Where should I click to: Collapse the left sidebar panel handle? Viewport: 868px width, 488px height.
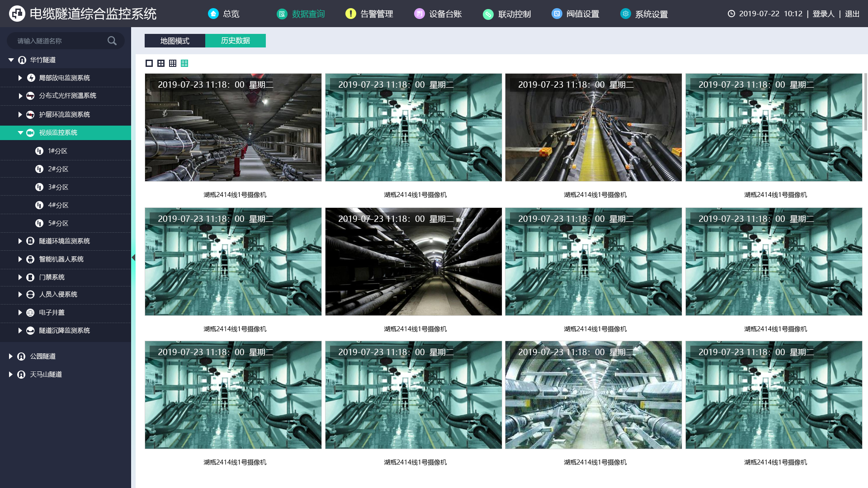pos(133,258)
